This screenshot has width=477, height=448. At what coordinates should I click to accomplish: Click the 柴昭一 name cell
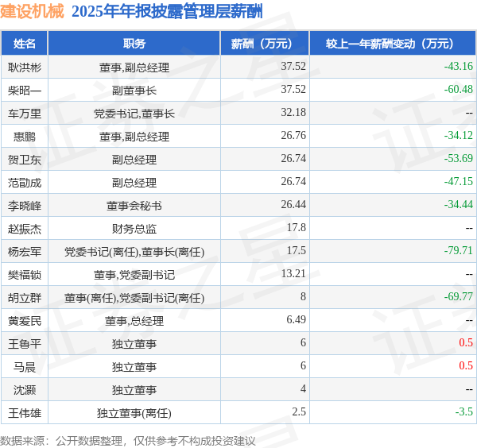pyautogui.click(x=25, y=91)
